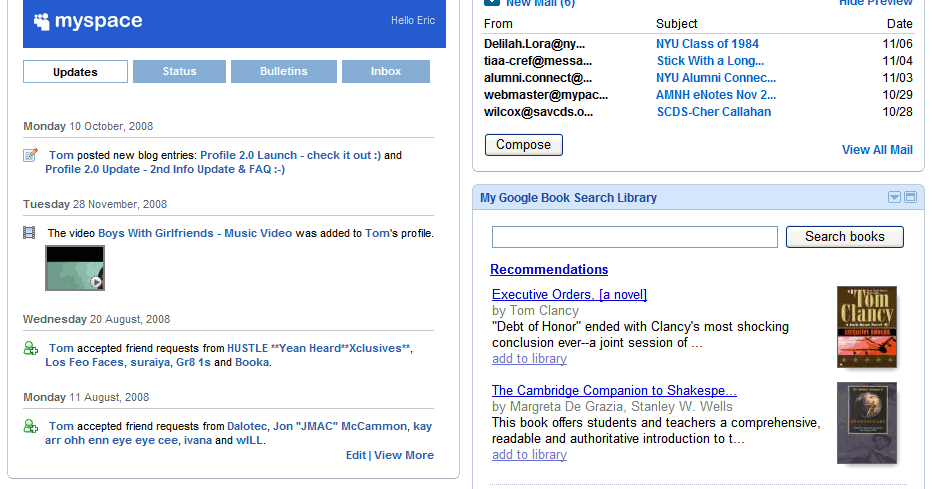Open NYU Alumni Connec... email

click(x=716, y=78)
